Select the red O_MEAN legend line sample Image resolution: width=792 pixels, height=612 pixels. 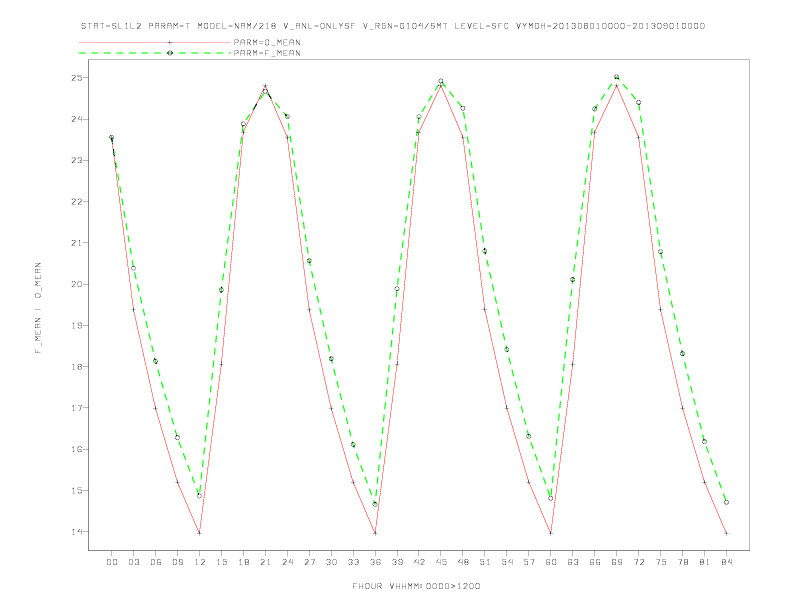[x=155, y=42]
